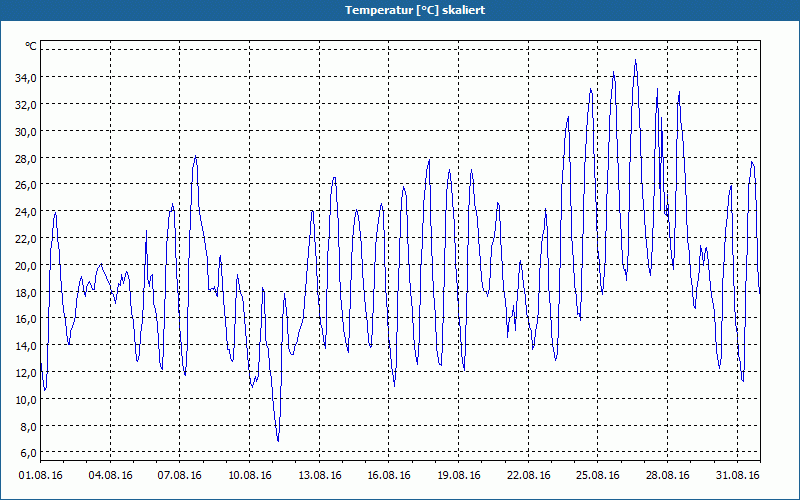Select the 34,0 y-axis label
The image size is (800, 500).
[26, 78]
